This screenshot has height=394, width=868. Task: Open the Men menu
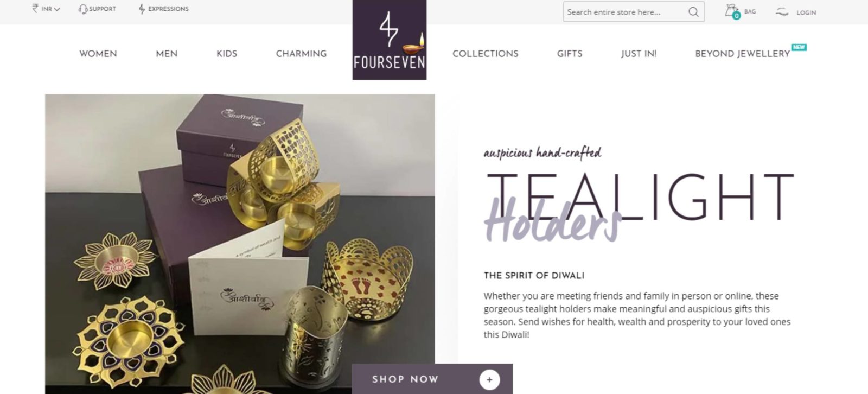pos(167,54)
